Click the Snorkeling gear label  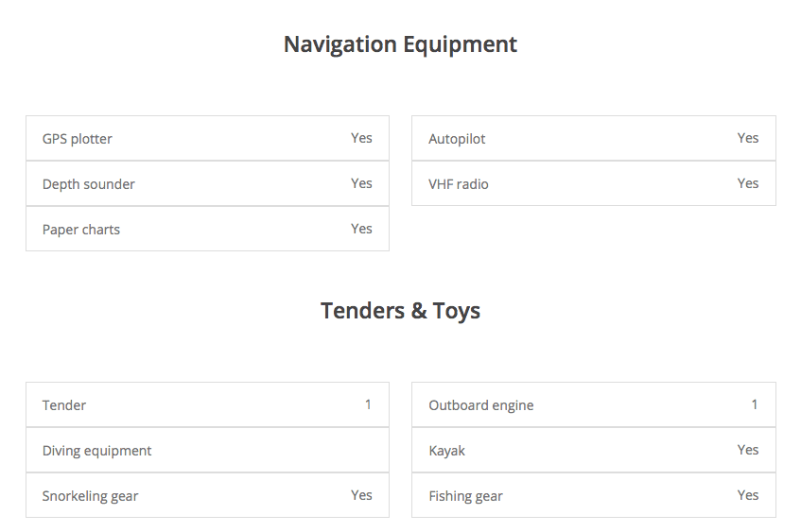point(91,496)
